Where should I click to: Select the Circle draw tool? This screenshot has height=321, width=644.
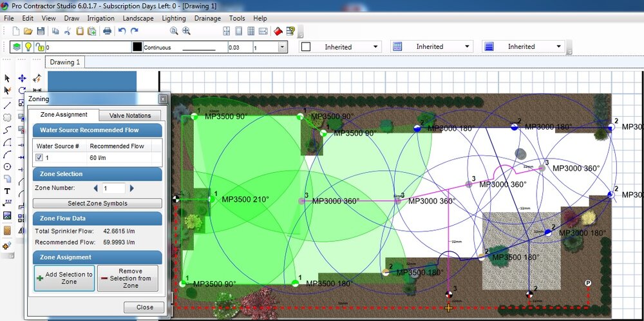click(x=7, y=166)
